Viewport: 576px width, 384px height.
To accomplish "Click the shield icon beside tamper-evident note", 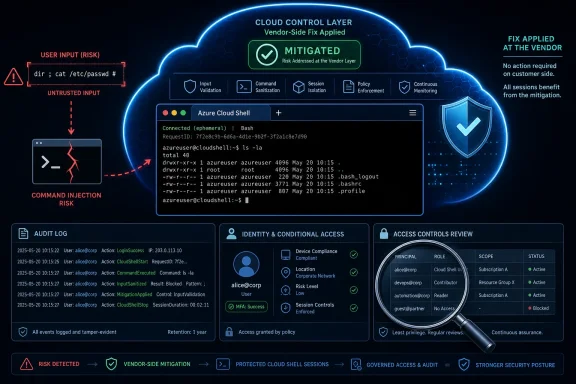I will [x=23, y=332].
